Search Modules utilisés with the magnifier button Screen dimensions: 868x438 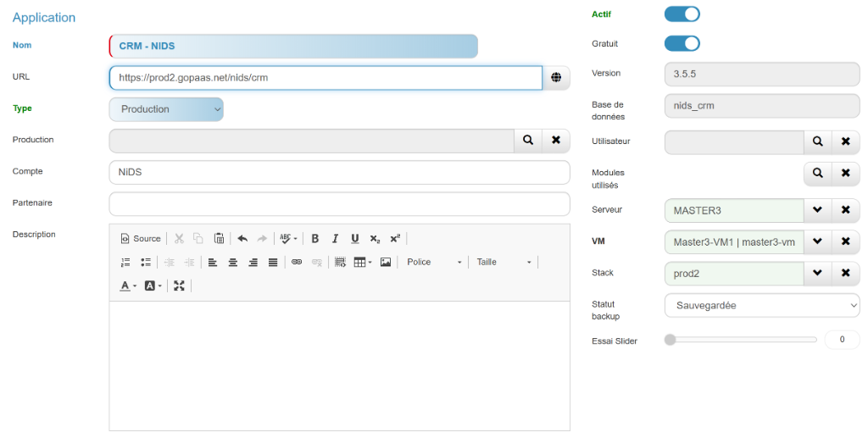pos(817,173)
